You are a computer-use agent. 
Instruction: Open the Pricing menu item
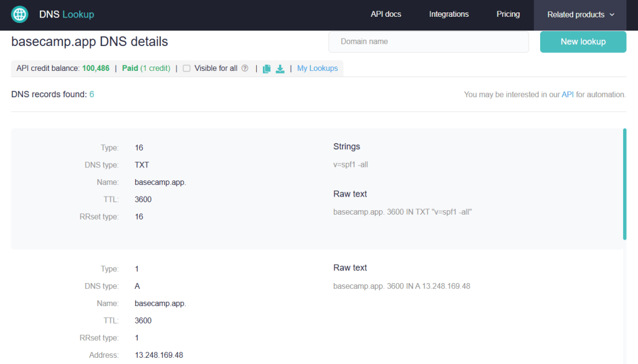(x=508, y=14)
